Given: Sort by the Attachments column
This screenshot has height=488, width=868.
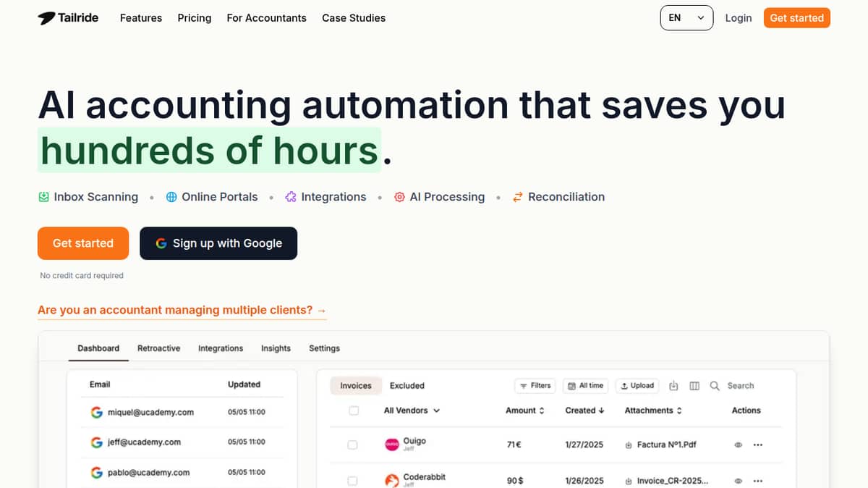Looking at the screenshot, I should tap(654, 411).
